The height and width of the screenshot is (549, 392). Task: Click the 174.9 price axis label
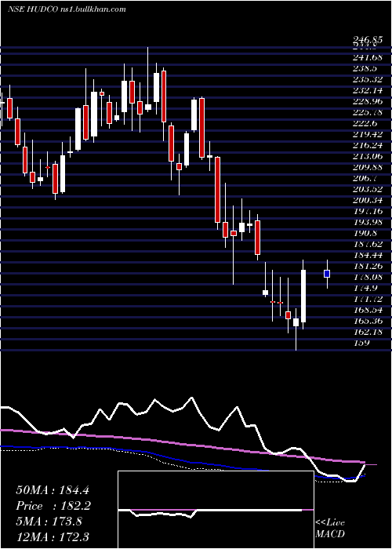tap(366, 288)
